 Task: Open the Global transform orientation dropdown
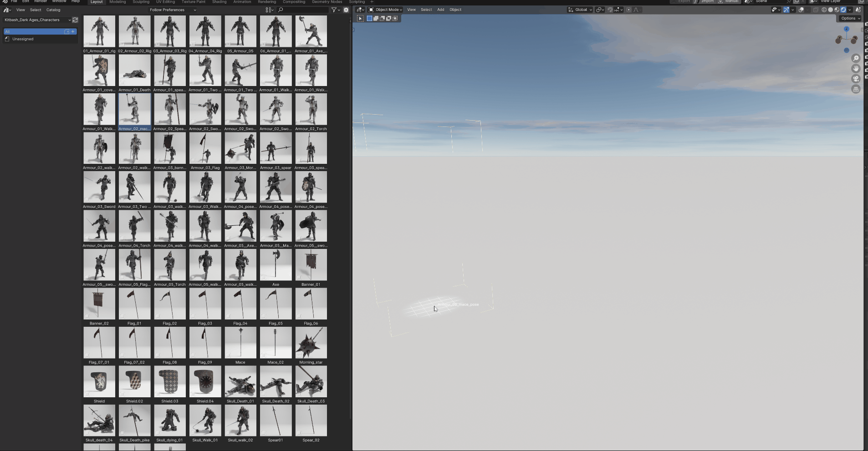pos(580,10)
